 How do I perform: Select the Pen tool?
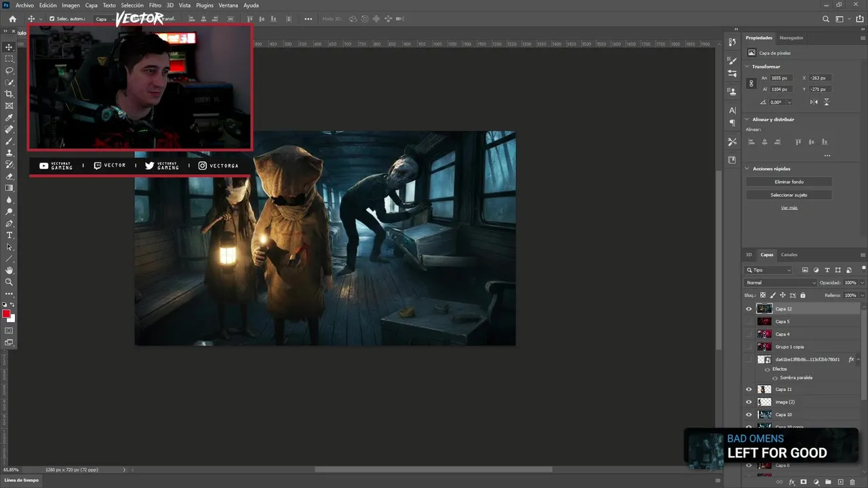click(9, 223)
